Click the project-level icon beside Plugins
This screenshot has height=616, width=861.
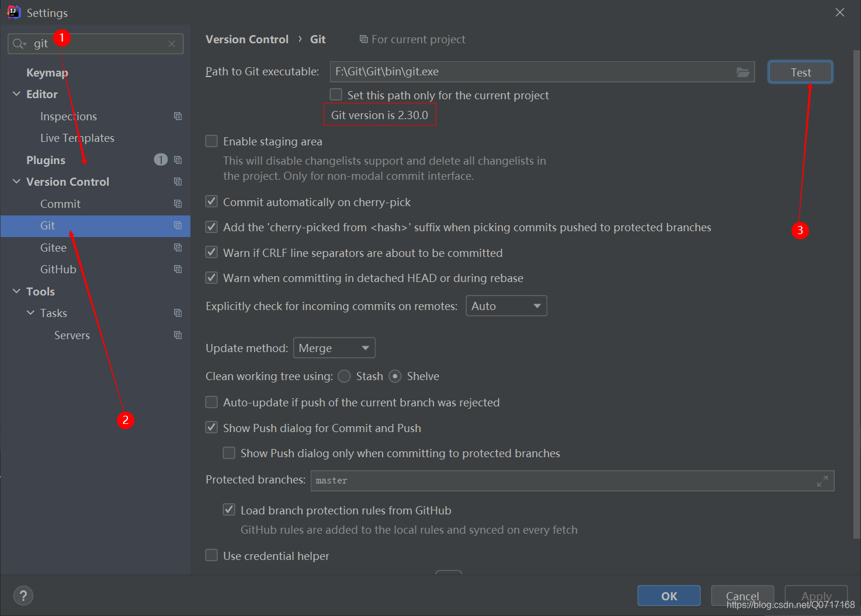(x=178, y=160)
